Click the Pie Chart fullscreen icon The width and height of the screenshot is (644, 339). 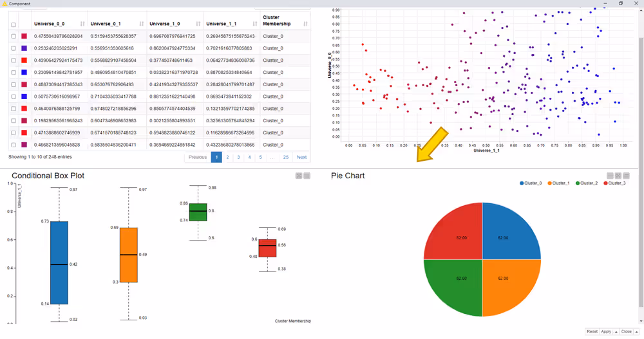click(618, 176)
